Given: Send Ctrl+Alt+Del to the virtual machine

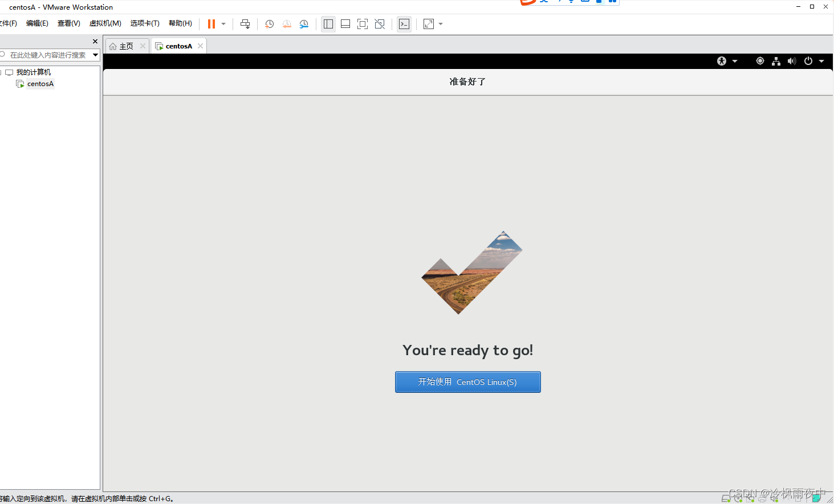Looking at the screenshot, I should (245, 24).
